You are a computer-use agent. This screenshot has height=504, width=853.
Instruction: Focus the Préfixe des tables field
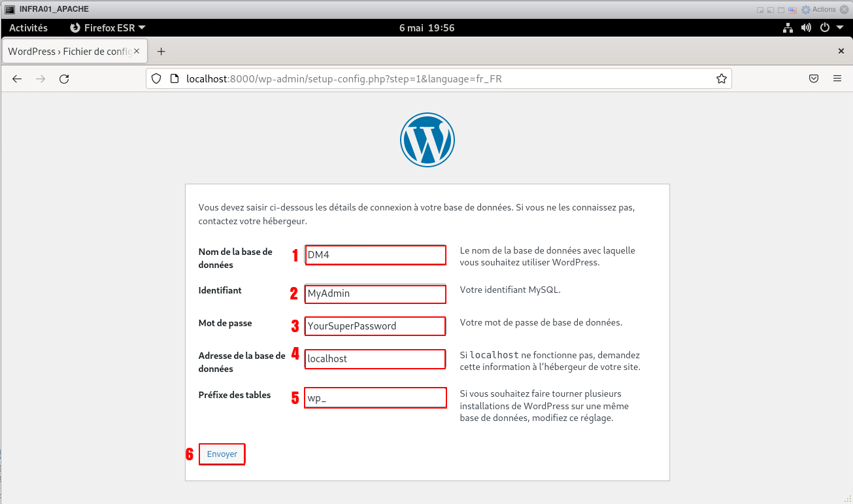(375, 398)
